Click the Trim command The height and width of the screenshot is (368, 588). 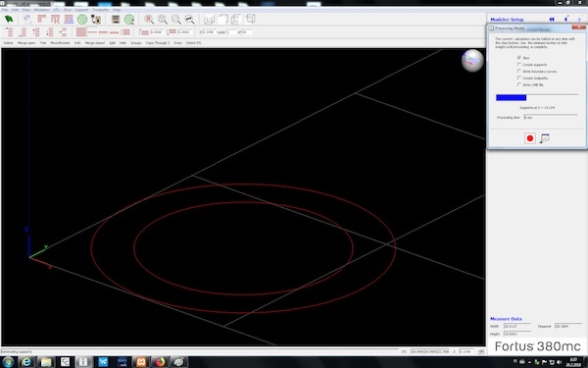click(x=43, y=43)
